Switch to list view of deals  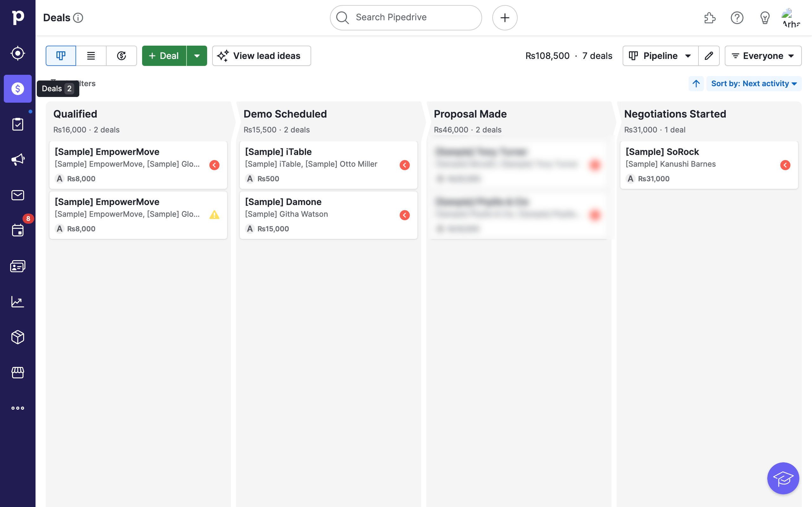(91, 56)
